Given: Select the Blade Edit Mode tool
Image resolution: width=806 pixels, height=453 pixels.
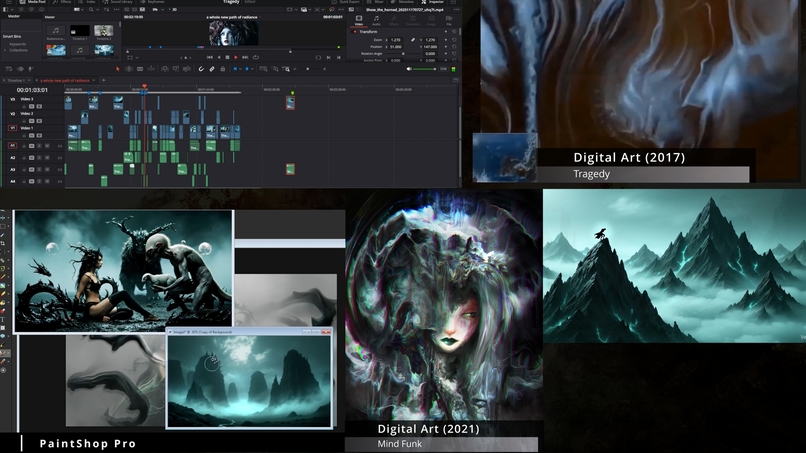Looking at the screenshot, I should tap(140, 69).
